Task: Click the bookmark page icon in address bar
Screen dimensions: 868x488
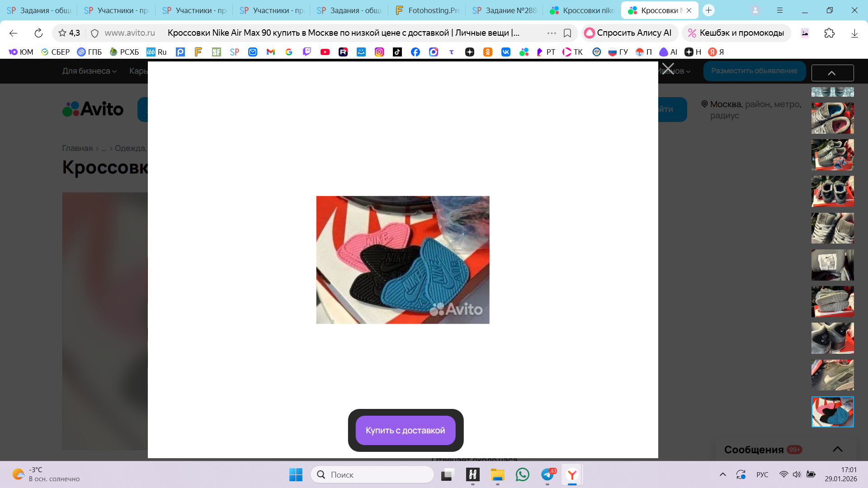Action: [567, 33]
